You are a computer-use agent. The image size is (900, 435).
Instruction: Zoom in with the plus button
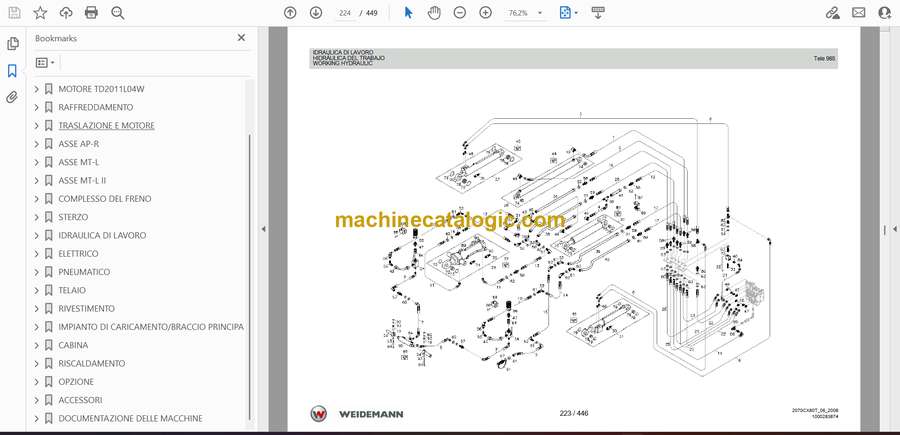tap(486, 13)
